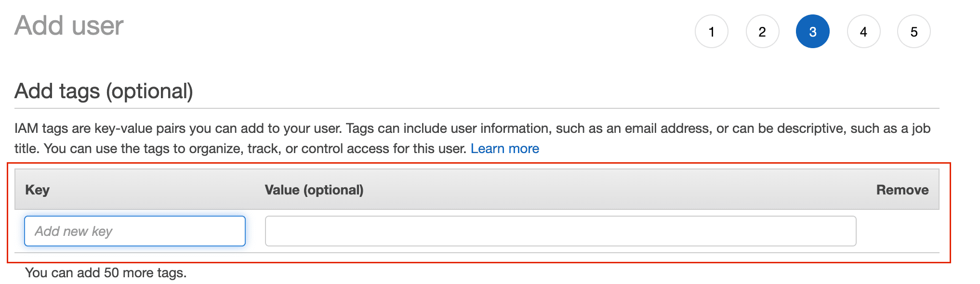Open step 5 in the wizard
Screen dimensions: 980x284
pos(914,32)
